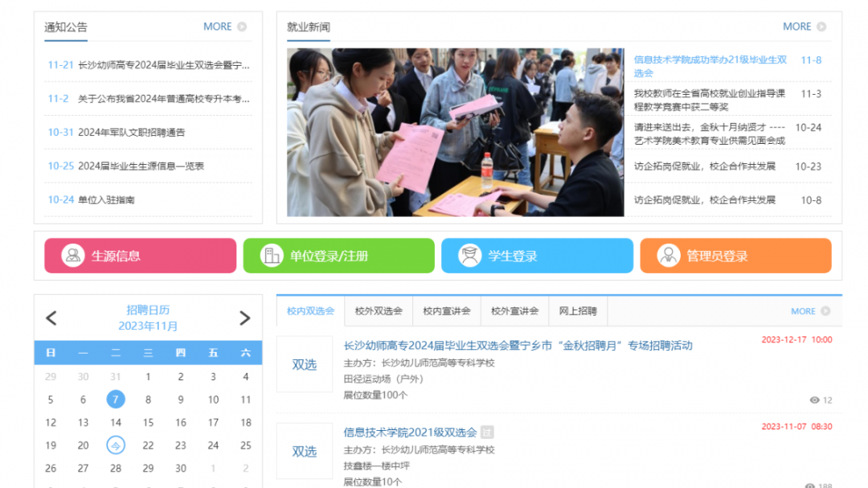Click the 生源信息 person icon
The height and width of the screenshot is (488, 868).
pos(73,256)
